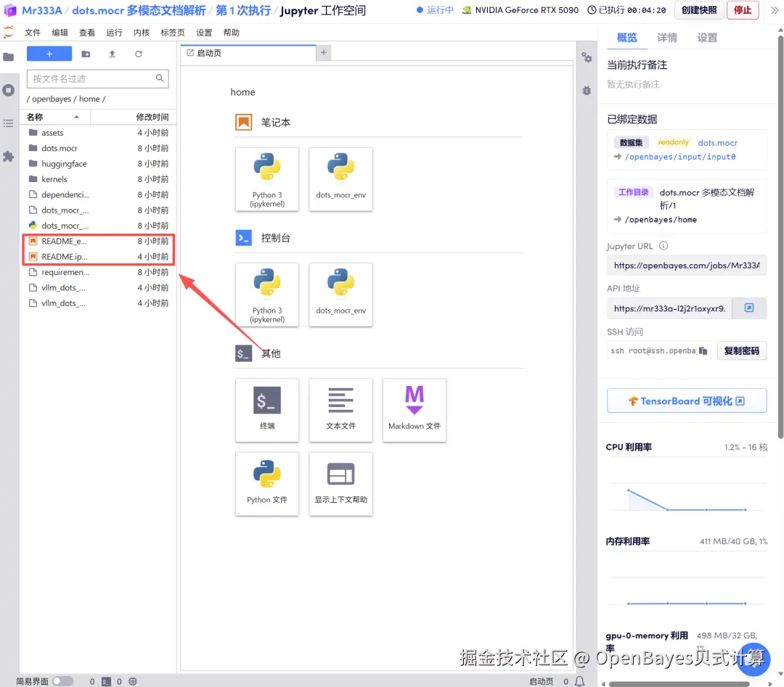Click 创建快照 button
This screenshot has height=687, width=784.
[x=699, y=10]
